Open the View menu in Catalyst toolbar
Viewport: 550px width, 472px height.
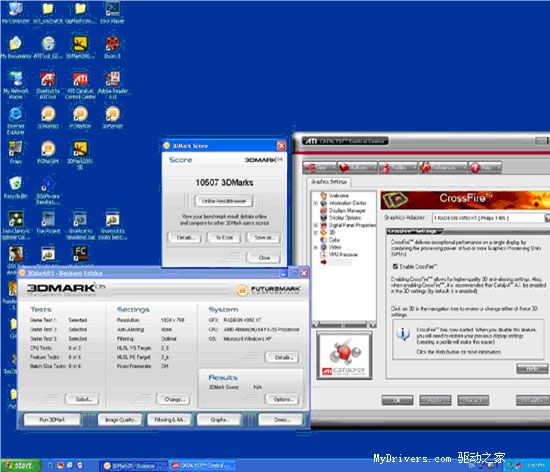point(320,168)
